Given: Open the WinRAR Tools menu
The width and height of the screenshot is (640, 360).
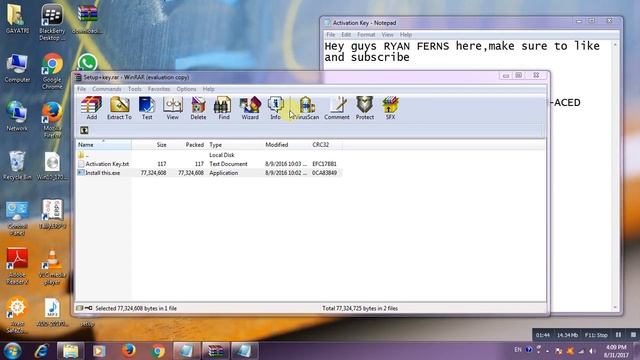Looking at the screenshot, I should (134, 89).
